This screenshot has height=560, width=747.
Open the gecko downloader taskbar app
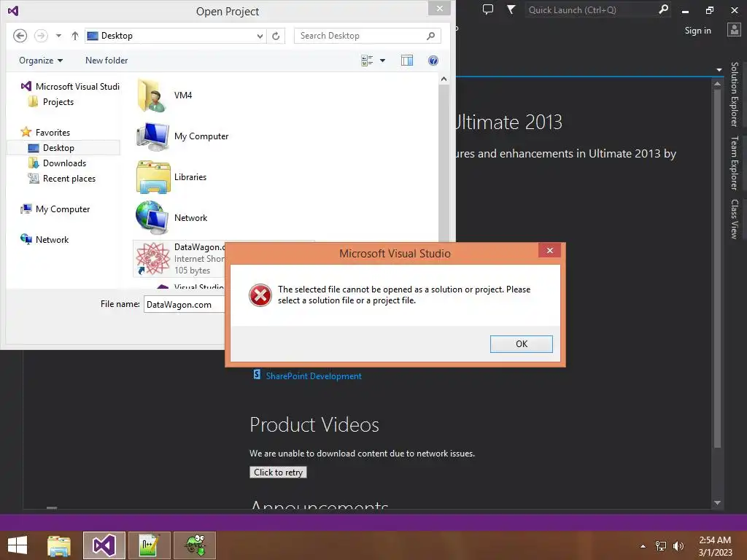tap(195, 545)
